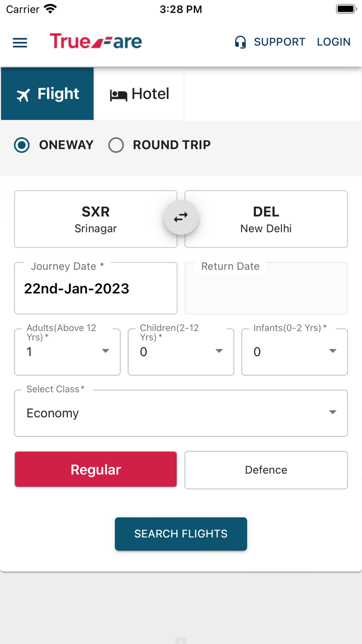Click the airplane icon on Flight tab
The image size is (362, 644).
click(23, 94)
